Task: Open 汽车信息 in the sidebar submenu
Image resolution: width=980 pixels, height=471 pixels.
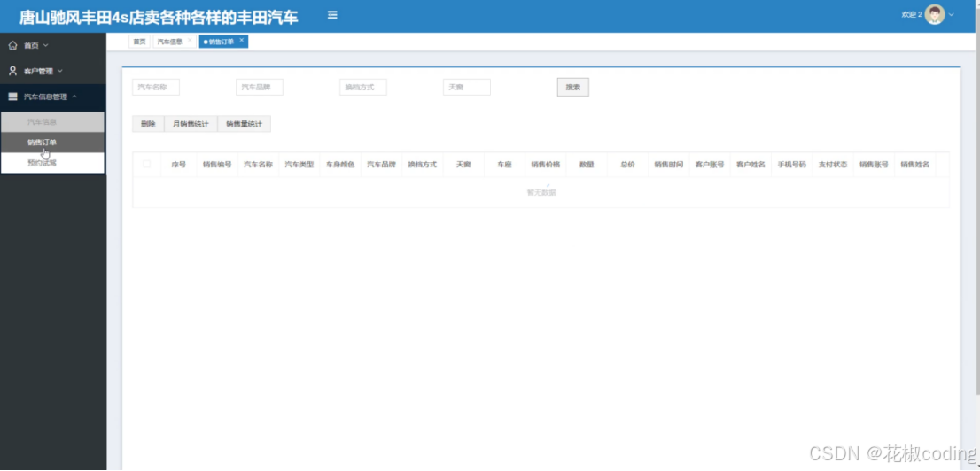Action: click(52, 122)
